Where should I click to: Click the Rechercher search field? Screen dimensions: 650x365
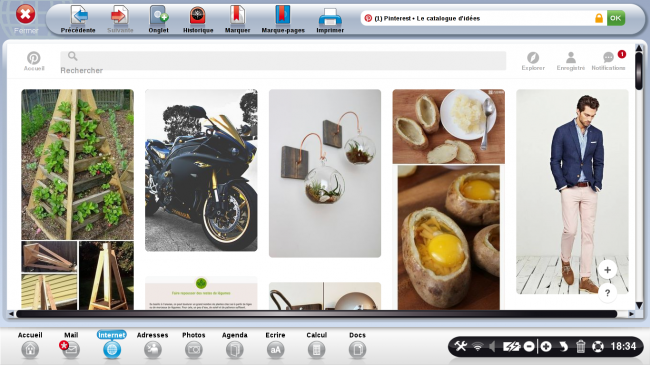click(x=283, y=61)
